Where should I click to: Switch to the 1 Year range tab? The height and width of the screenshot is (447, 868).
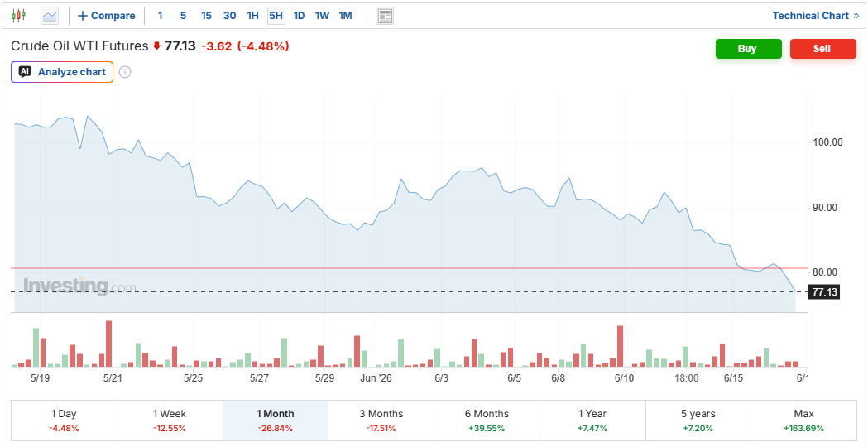592,421
